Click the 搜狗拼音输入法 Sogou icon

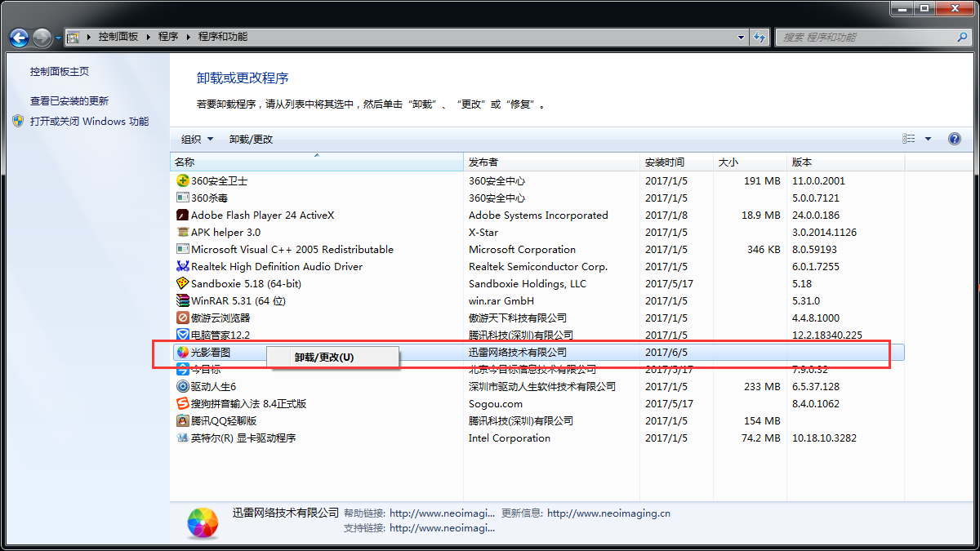pyautogui.click(x=181, y=403)
